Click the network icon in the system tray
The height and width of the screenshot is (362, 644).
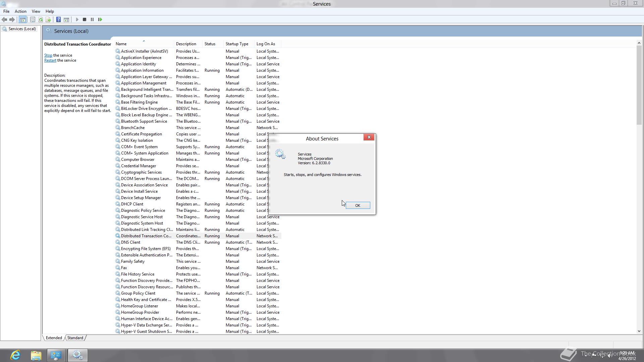pyautogui.click(x=602, y=355)
